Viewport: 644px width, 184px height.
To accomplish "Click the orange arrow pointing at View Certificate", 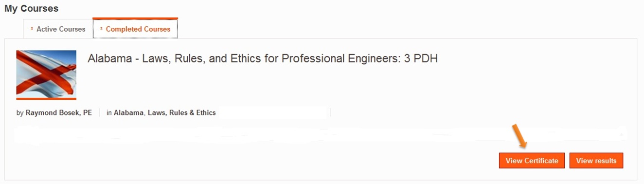I will point(519,136).
